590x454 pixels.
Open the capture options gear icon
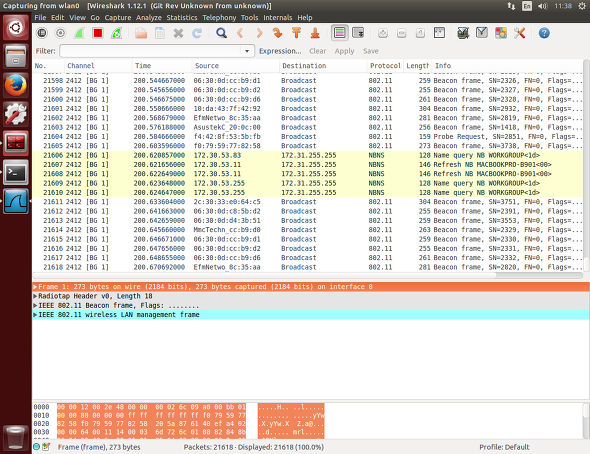(60, 33)
